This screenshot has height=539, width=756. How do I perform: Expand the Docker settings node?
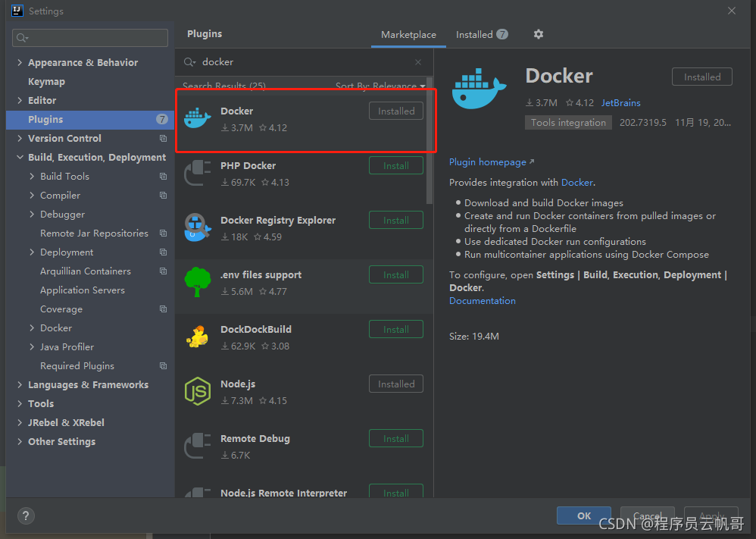(x=32, y=328)
